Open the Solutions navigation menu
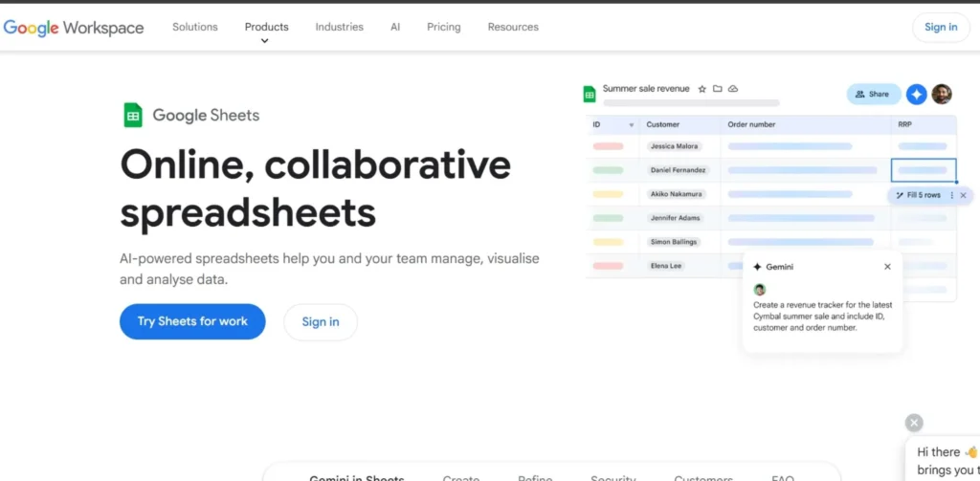This screenshot has height=481, width=980. [194, 27]
